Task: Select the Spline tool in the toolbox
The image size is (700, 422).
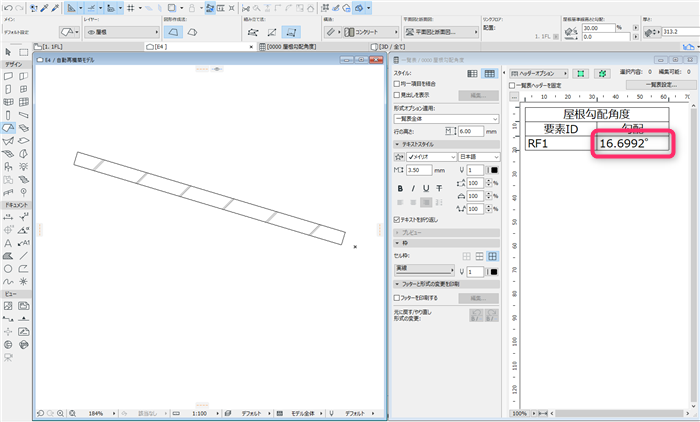Action: 8,282
